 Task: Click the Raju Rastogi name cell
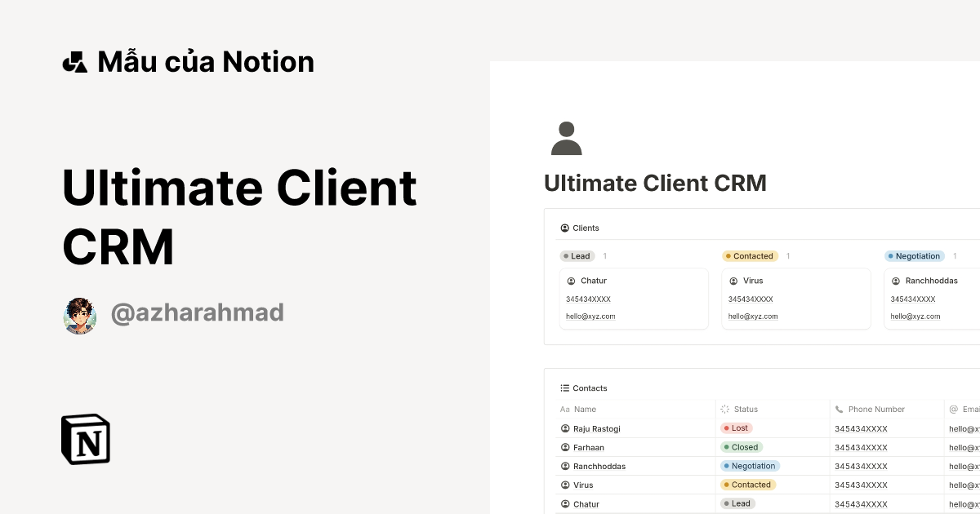pyautogui.click(x=597, y=428)
